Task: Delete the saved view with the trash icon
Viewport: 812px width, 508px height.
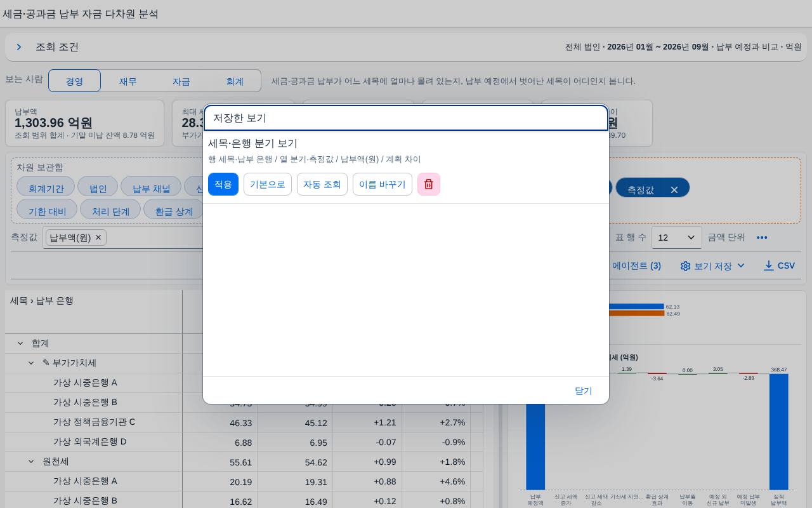Action: click(x=429, y=184)
